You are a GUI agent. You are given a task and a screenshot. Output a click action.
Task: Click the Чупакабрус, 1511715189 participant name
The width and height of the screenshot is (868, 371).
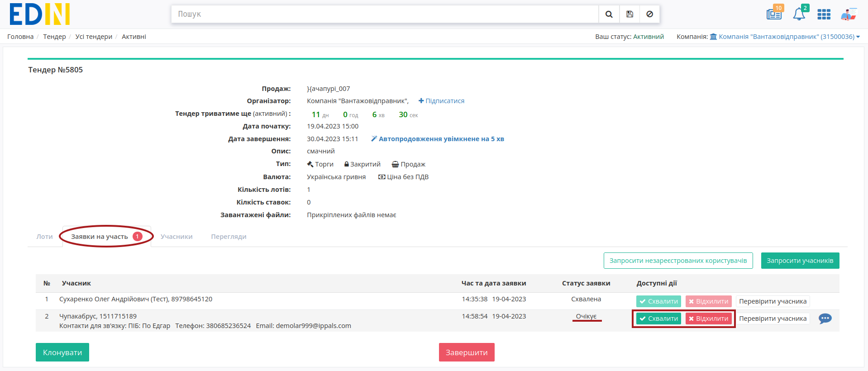pyautogui.click(x=98, y=316)
